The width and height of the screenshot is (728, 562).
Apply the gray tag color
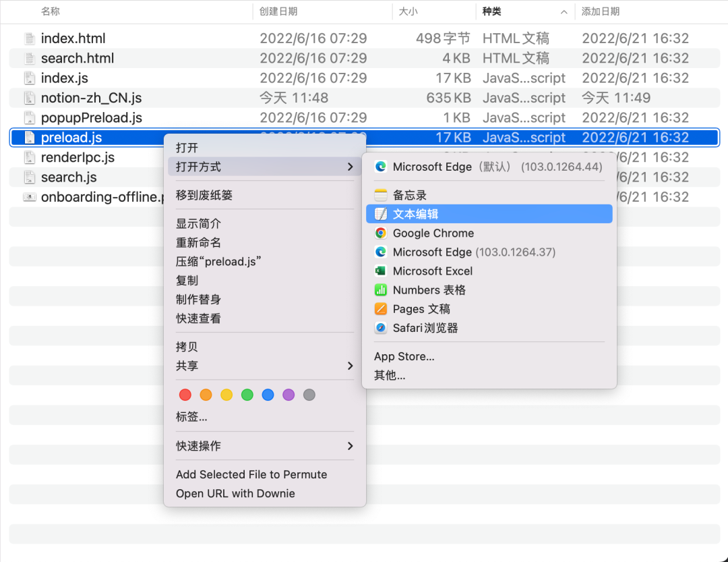click(309, 395)
